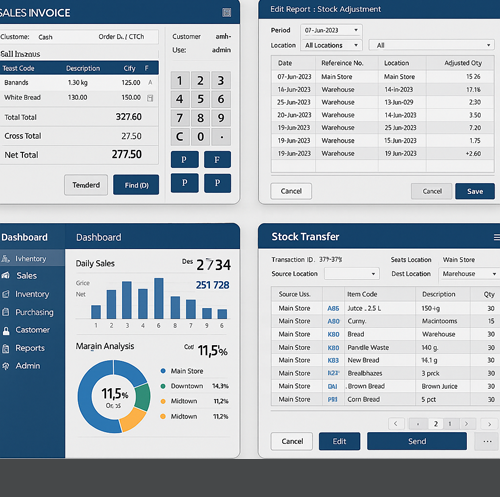Click the white Cancel button in Stock Adjustment

(x=291, y=191)
